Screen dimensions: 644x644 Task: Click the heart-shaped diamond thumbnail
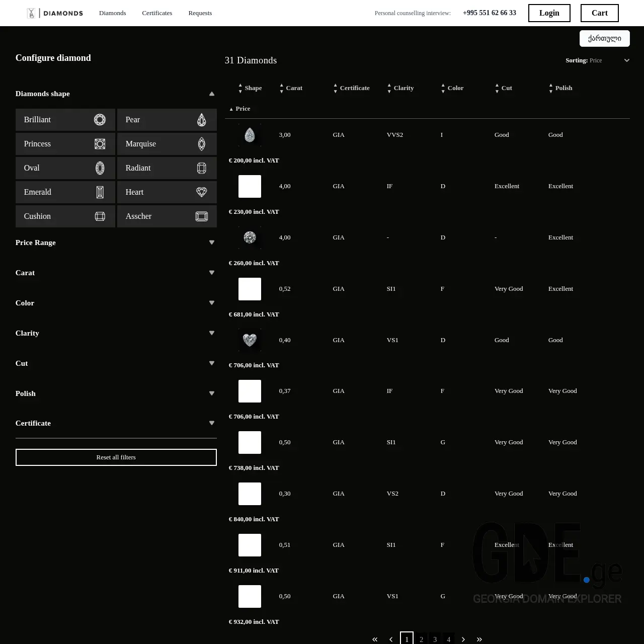coord(250,340)
